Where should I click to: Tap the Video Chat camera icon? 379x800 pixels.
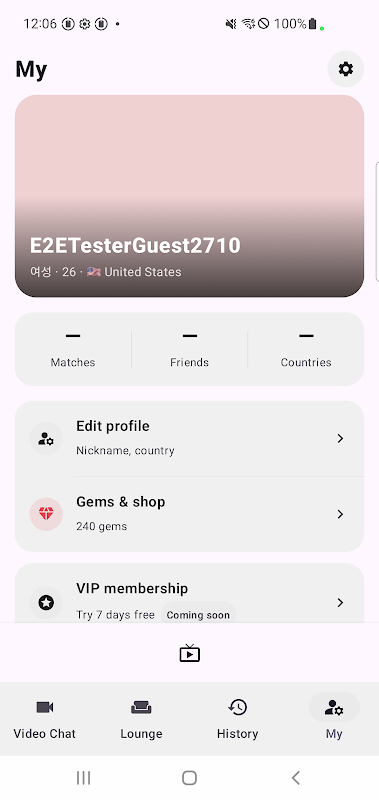tap(44, 707)
